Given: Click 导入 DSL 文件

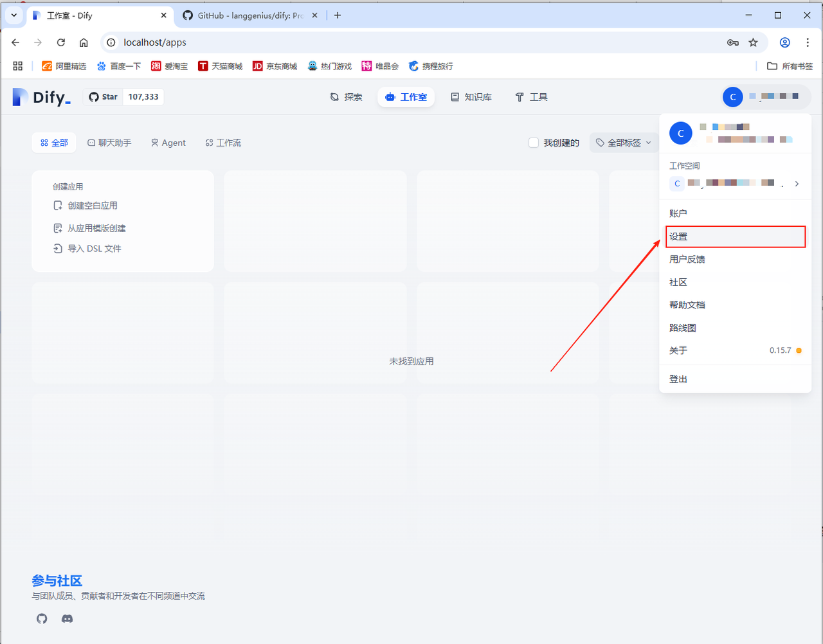Looking at the screenshot, I should pos(94,249).
